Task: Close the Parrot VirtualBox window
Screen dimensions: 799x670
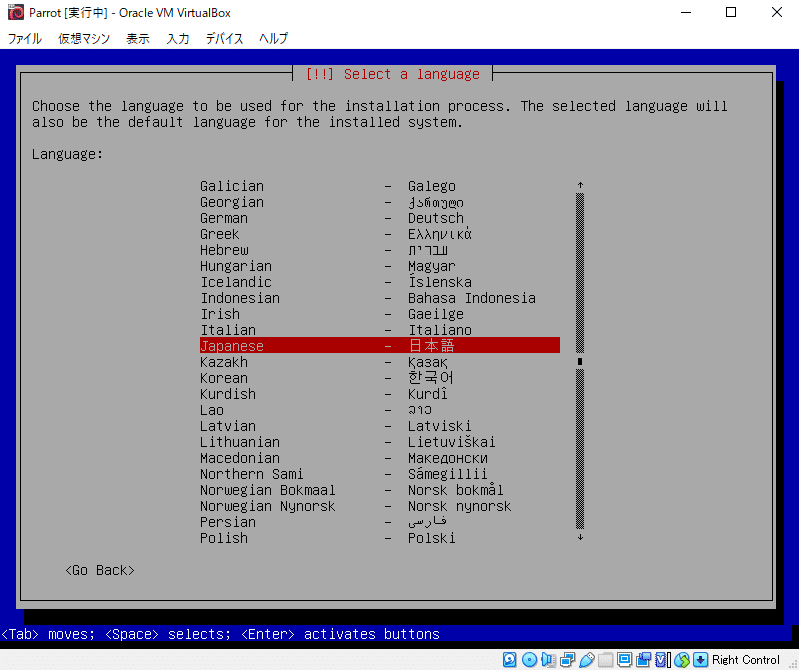Action: [x=777, y=12]
